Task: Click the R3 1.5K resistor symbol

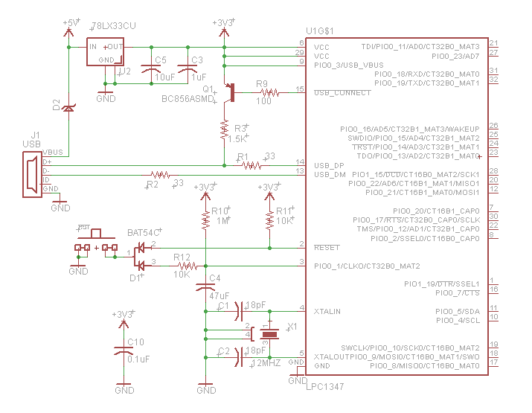Action: pos(224,130)
